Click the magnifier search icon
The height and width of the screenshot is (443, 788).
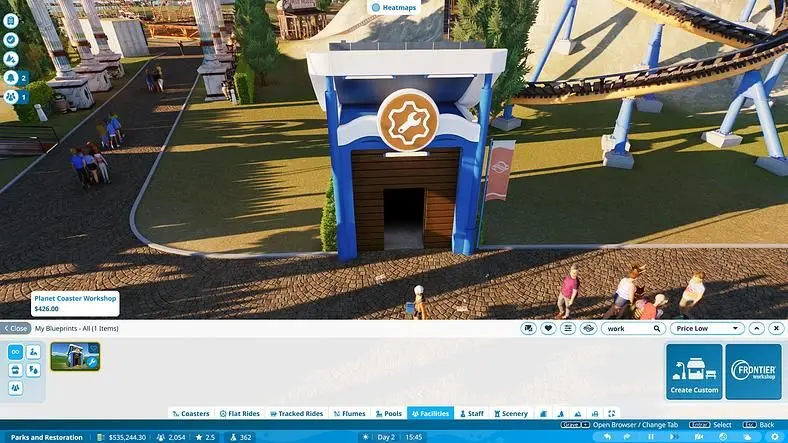point(657,328)
